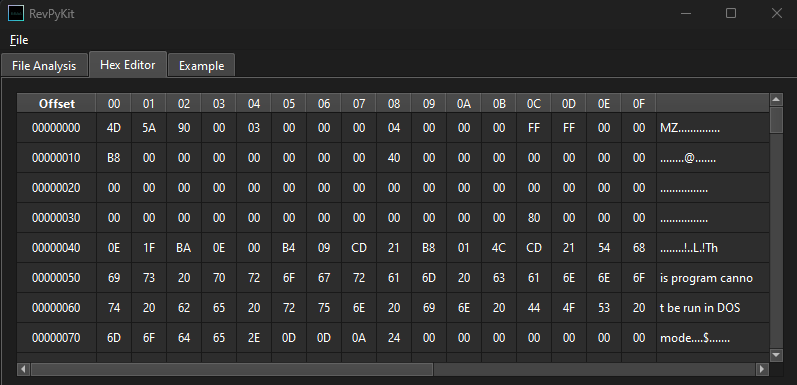This screenshot has width=797, height=385.
Task: Click the vertical scrollbar thumb
Action: [x=776, y=120]
